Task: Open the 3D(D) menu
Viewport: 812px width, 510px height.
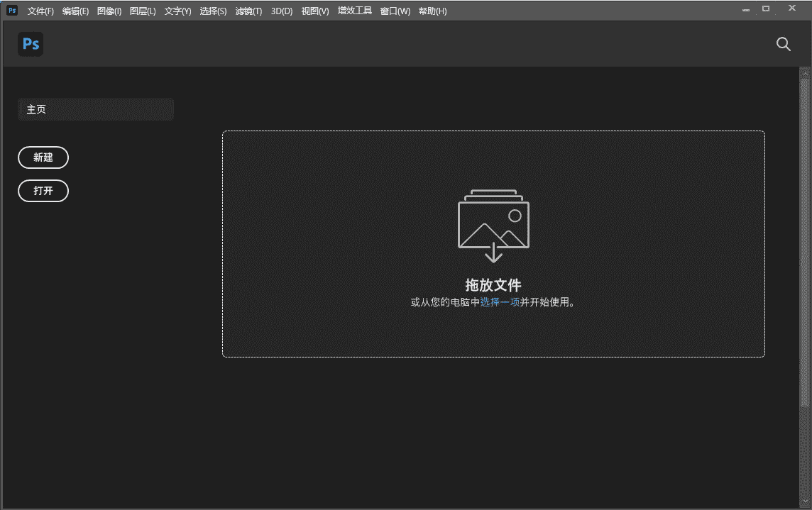Action: pos(282,11)
